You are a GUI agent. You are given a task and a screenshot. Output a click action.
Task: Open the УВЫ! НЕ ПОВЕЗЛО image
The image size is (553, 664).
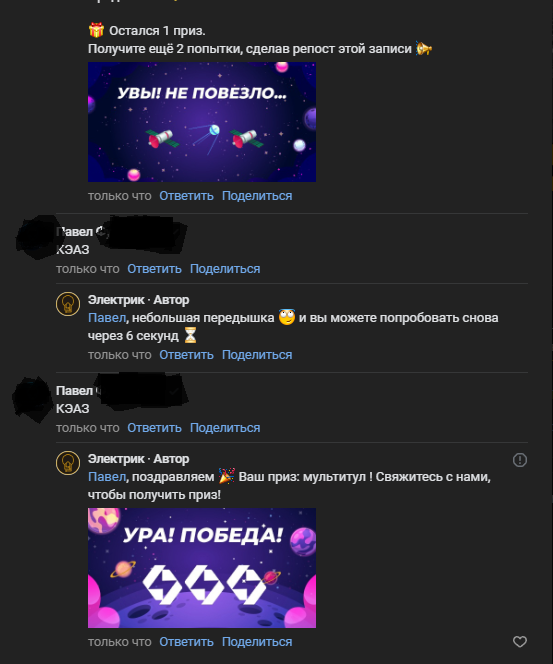(x=202, y=122)
